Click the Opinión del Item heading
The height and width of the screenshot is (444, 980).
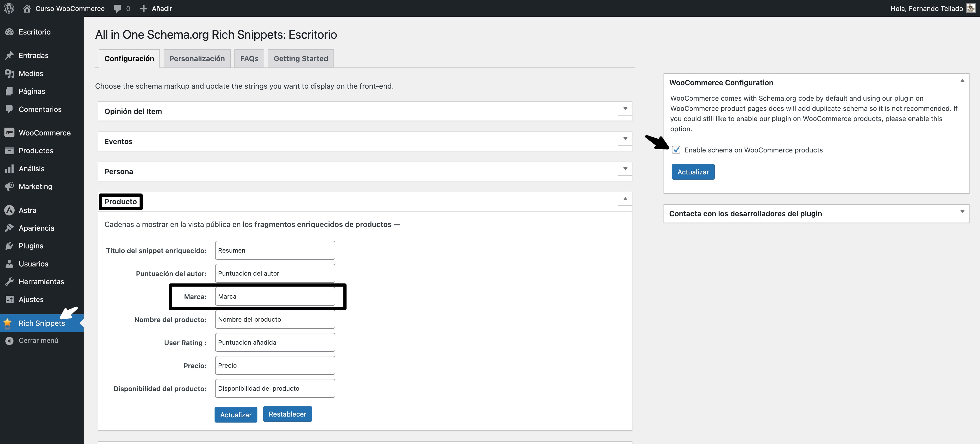[133, 112]
